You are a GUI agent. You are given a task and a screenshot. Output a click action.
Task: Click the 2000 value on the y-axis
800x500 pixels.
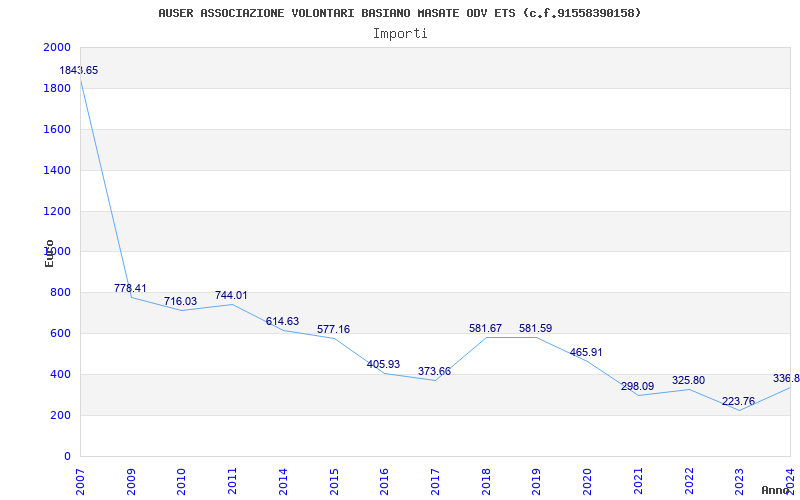click(x=57, y=48)
